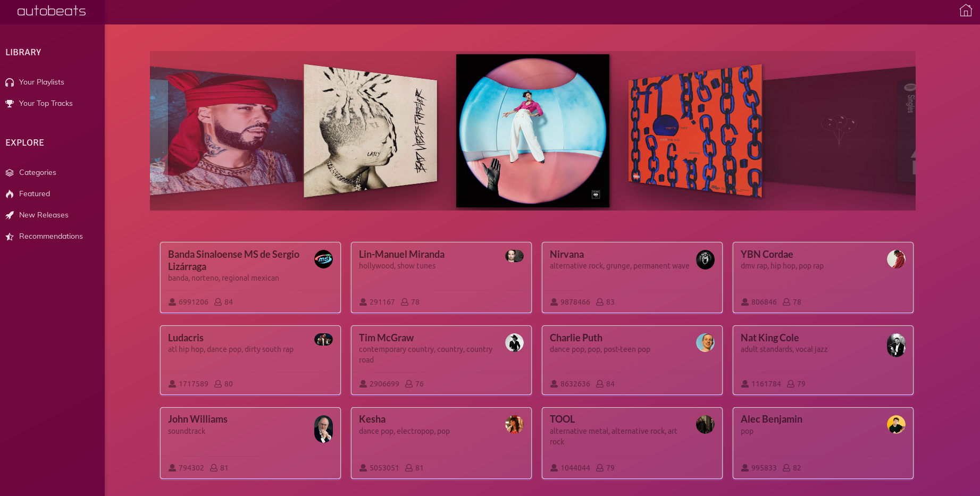Select the Lin-Manuel Miranda artist card
980x496 pixels.
441,278
